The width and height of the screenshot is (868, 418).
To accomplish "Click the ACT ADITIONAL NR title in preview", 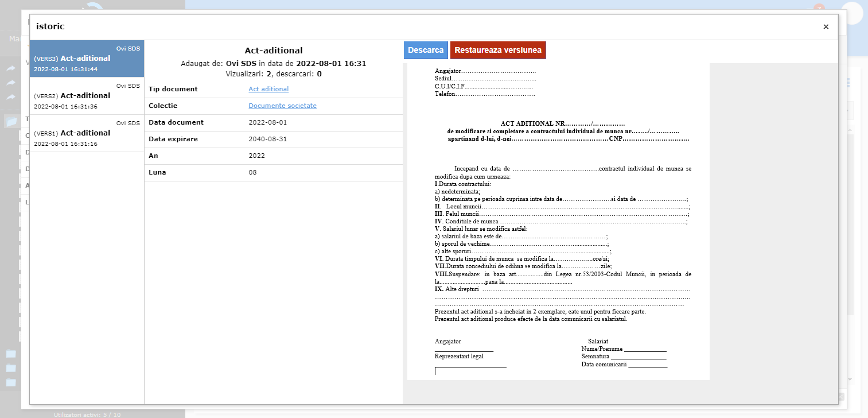I will coord(562,123).
